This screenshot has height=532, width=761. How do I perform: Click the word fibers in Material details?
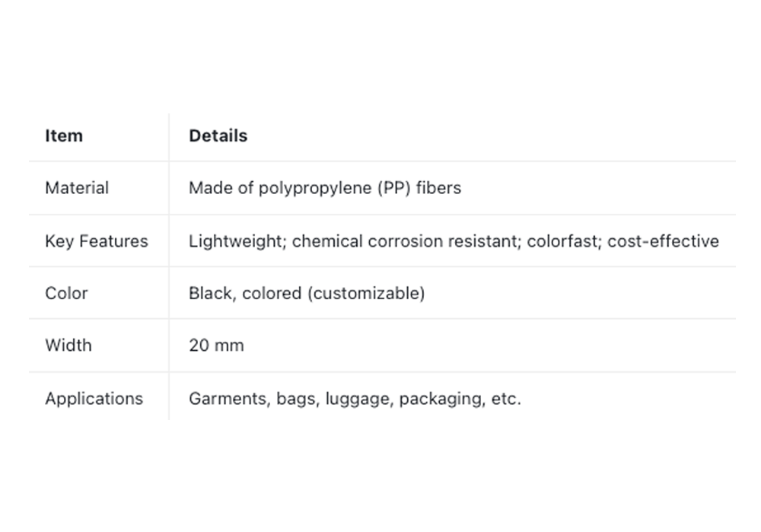(439, 188)
